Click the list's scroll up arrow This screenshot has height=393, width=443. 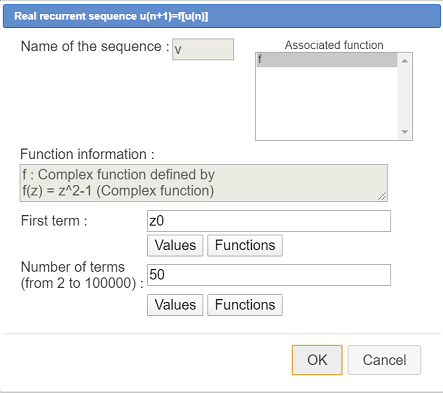point(405,61)
